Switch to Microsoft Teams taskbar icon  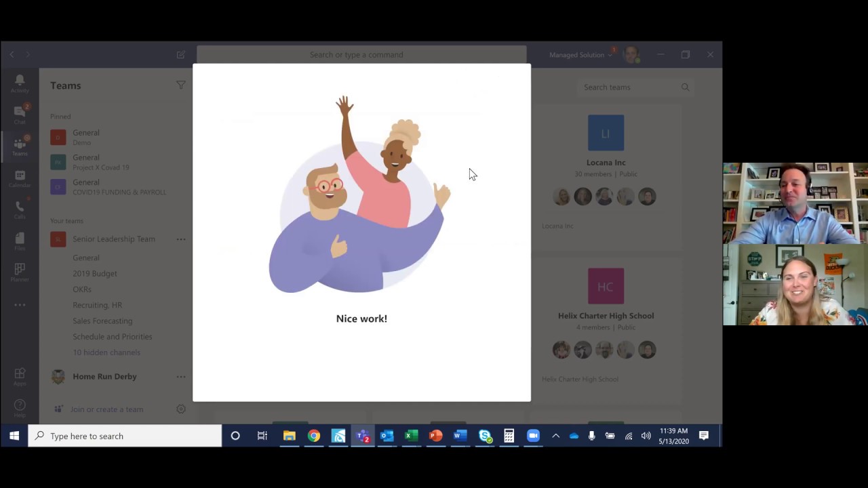click(363, 436)
